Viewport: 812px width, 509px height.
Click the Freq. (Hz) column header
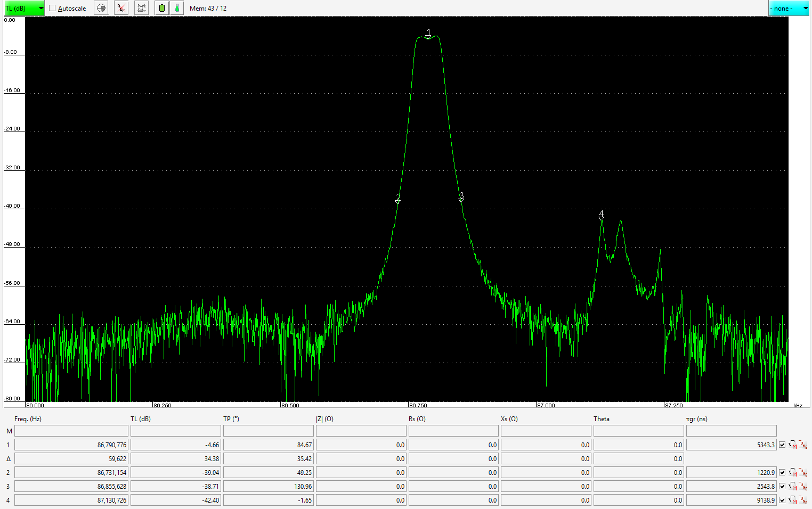(x=28, y=419)
